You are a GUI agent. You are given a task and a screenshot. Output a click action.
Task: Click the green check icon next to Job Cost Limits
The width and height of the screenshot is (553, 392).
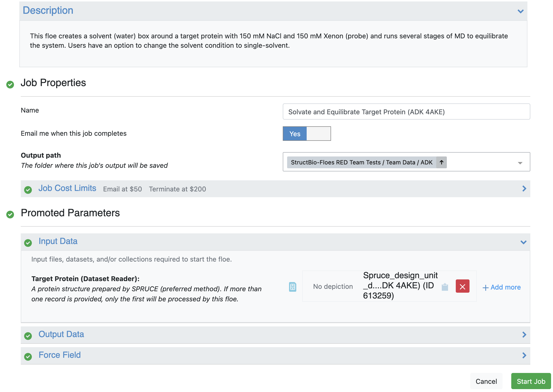[28, 190]
